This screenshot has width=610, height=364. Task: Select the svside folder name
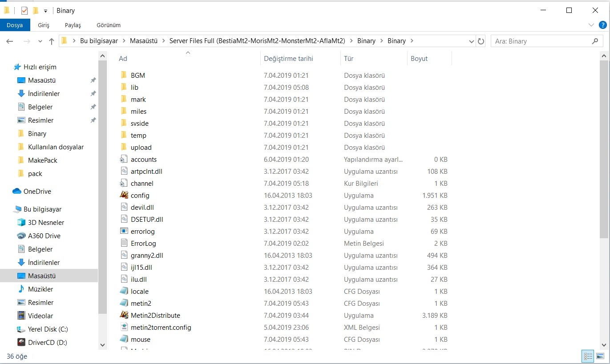tap(140, 124)
